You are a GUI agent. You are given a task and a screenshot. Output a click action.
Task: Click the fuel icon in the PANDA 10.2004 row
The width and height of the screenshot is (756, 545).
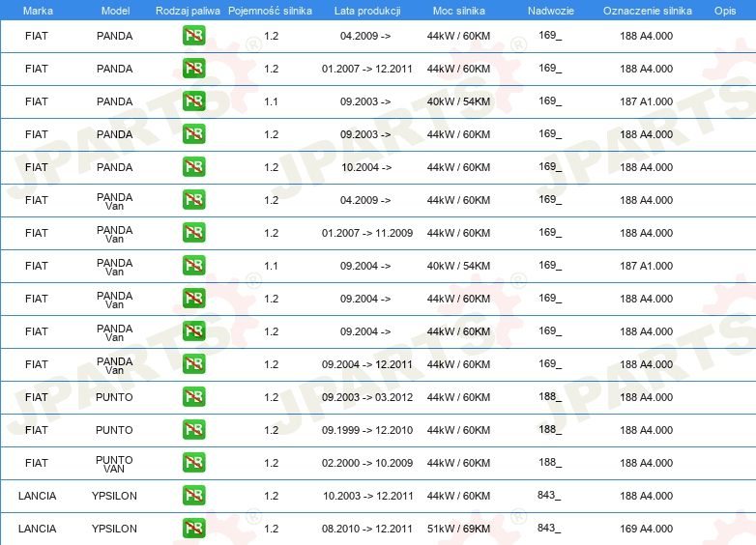point(193,167)
